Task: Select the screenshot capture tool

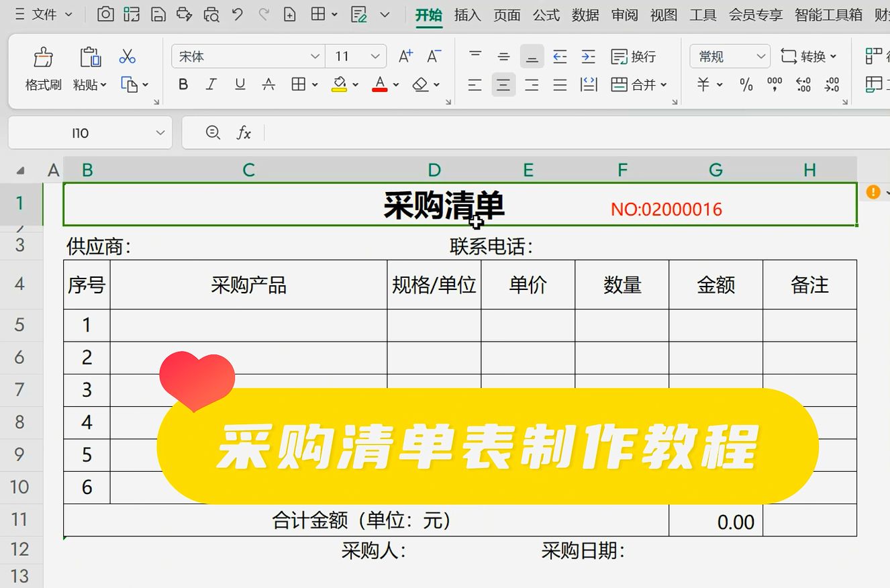Action: tap(105, 15)
